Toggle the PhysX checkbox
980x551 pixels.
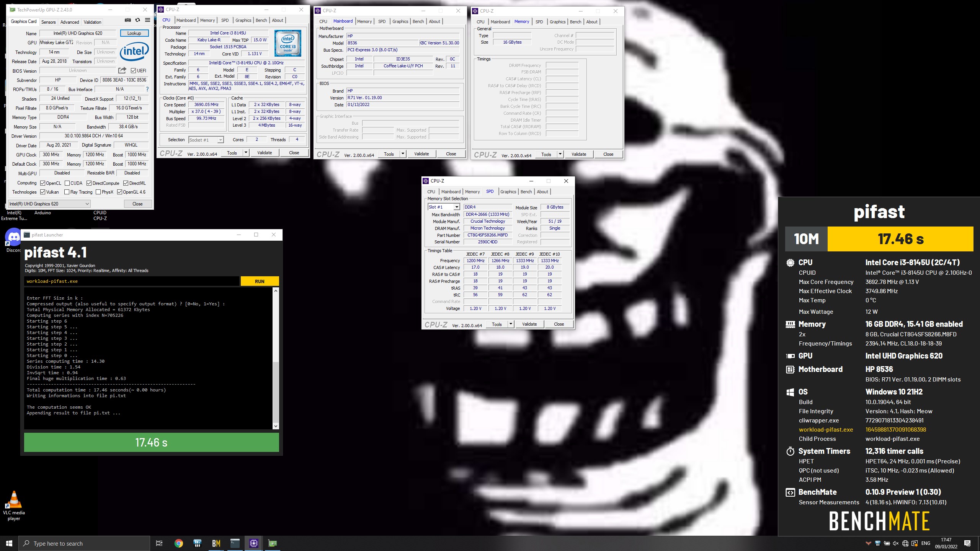tap(98, 192)
